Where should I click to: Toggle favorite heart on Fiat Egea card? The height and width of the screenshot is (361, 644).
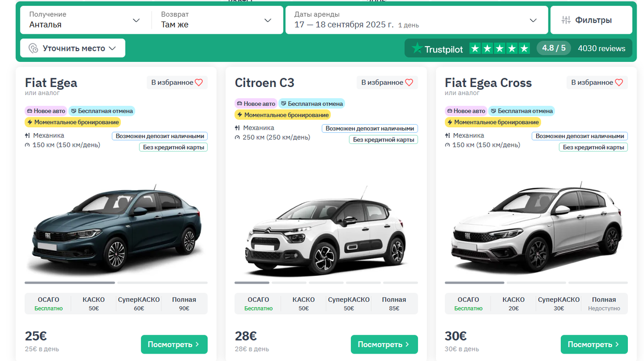point(199,82)
